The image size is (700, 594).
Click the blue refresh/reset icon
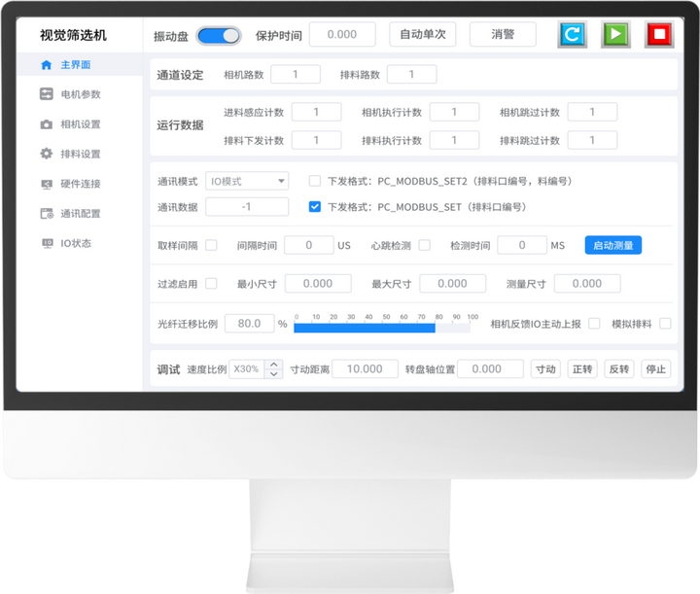click(x=572, y=34)
